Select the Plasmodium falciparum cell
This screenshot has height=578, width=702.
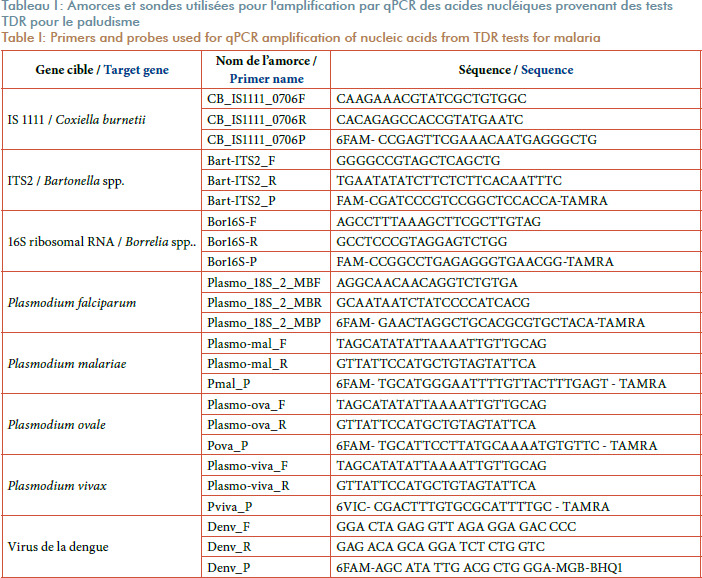(102, 302)
